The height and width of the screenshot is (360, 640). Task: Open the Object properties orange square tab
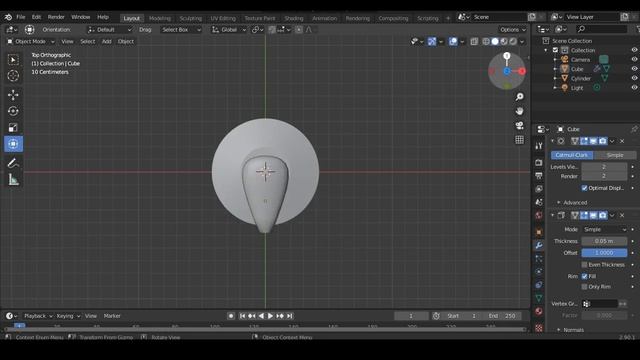[x=539, y=231]
